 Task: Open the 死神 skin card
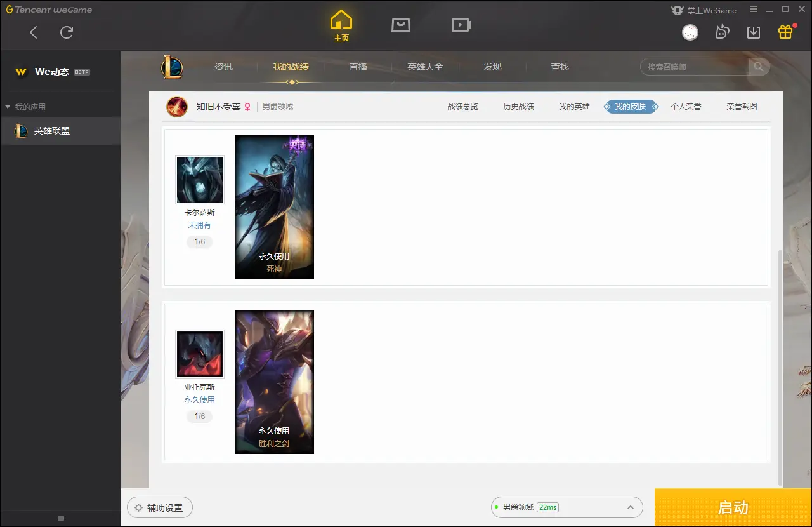click(x=274, y=207)
